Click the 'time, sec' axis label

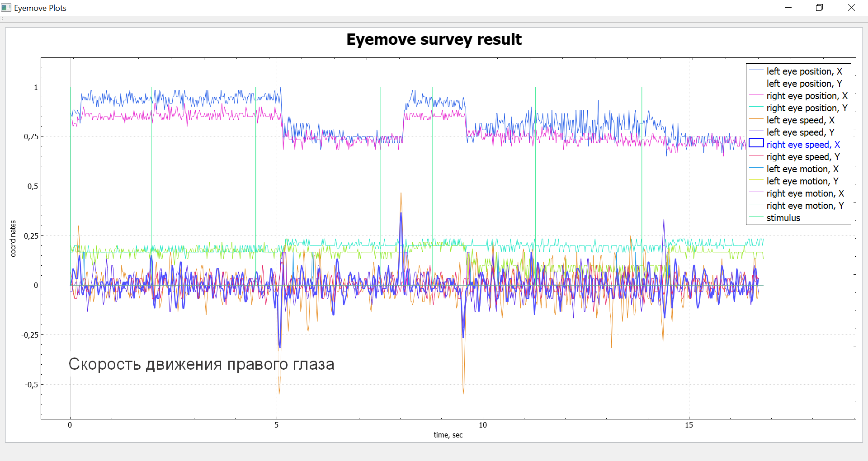[x=448, y=435]
